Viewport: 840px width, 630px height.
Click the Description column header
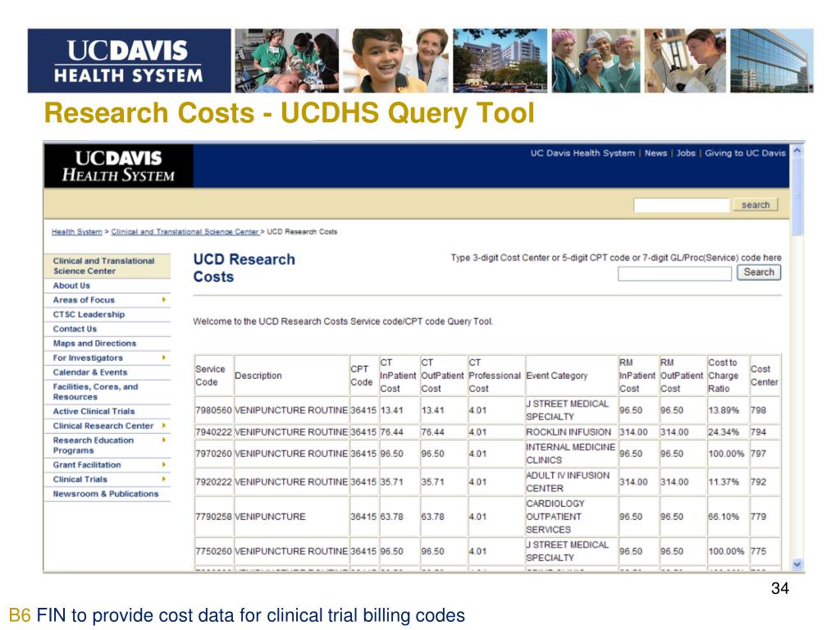coord(291,376)
